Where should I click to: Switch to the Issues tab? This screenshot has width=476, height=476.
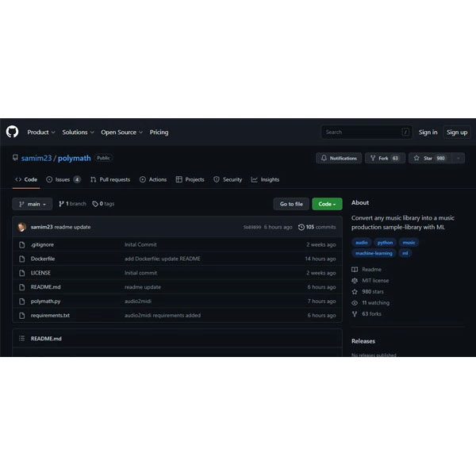click(63, 179)
